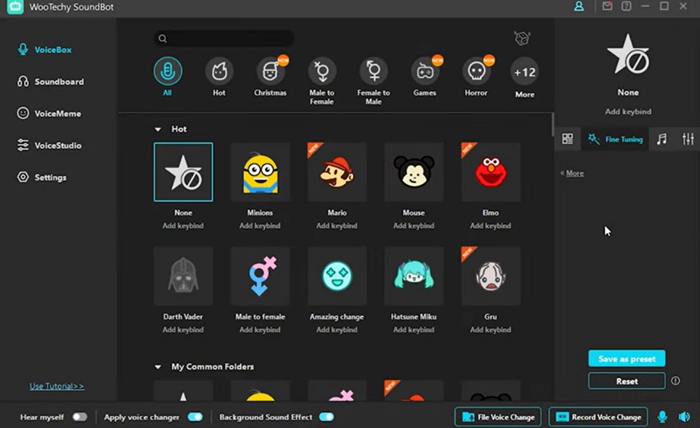Select the Male to Female category icon

(322, 71)
